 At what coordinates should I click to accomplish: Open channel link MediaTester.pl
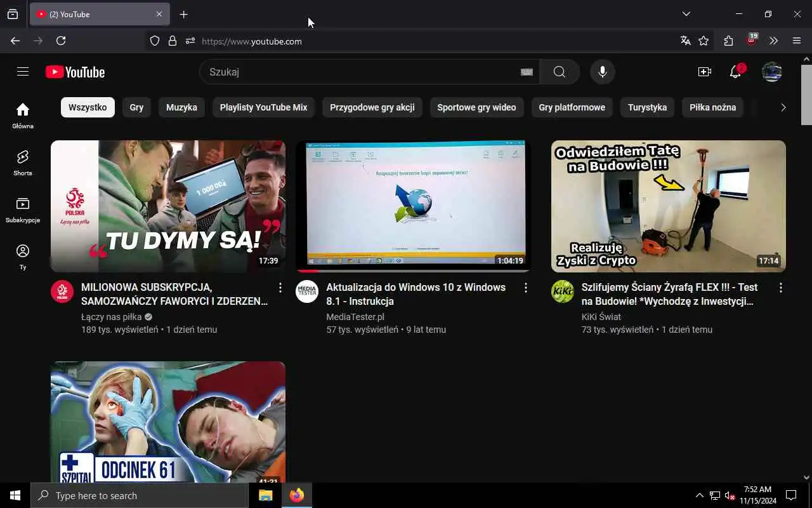point(355,317)
